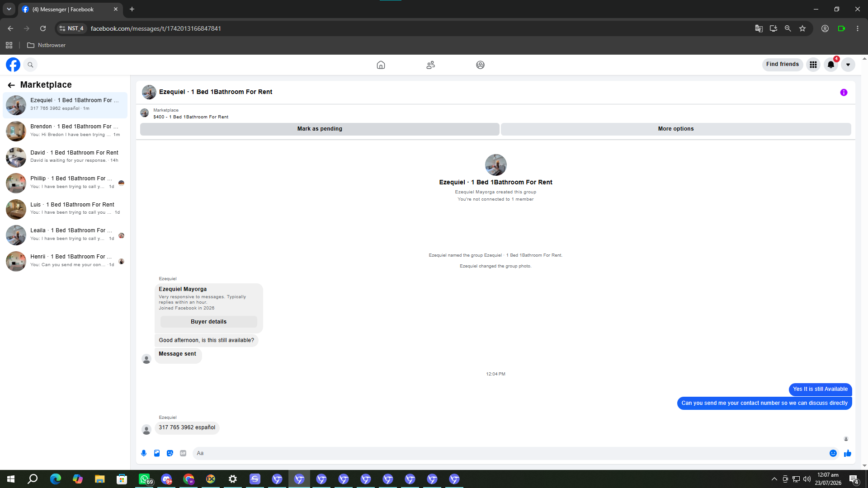
Task: Click the large Ezequiel group photo
Action: 495,165
